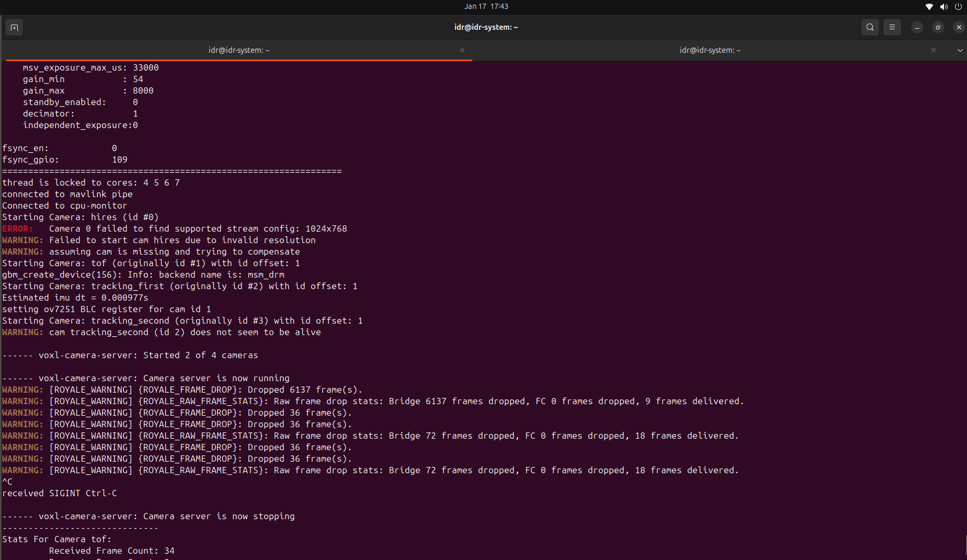This screenshot has width=967, height=560.
Task: Open the terminal search tool
Action: [x=870, y=27]
